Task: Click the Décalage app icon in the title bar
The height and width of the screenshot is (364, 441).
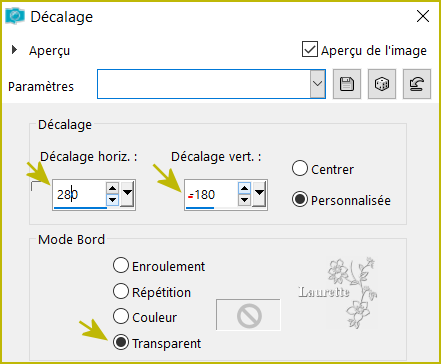Action: [15, 16]
